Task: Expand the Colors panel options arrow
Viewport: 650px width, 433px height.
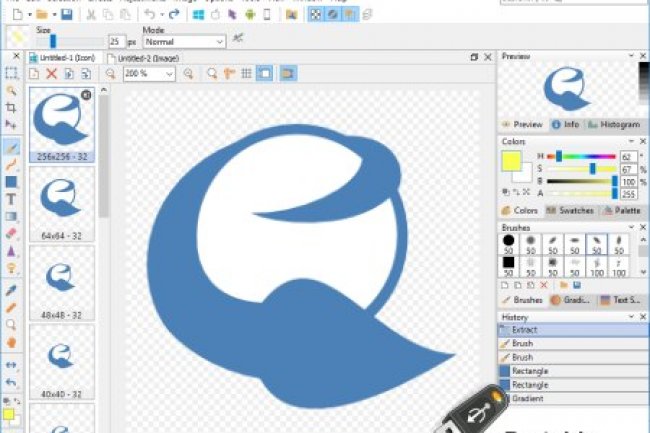Action: click(x=631, y=141)
